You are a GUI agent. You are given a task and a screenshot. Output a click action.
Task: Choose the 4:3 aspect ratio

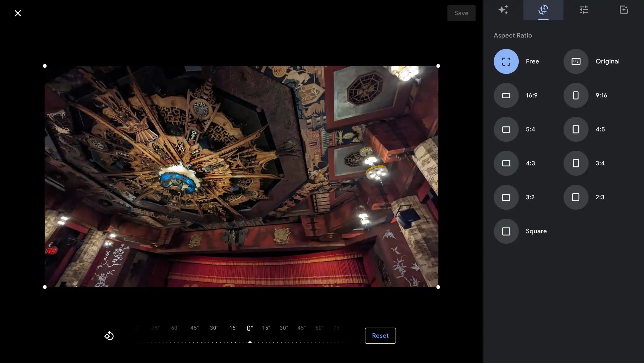pyautogui.click(x=506, y=163)
